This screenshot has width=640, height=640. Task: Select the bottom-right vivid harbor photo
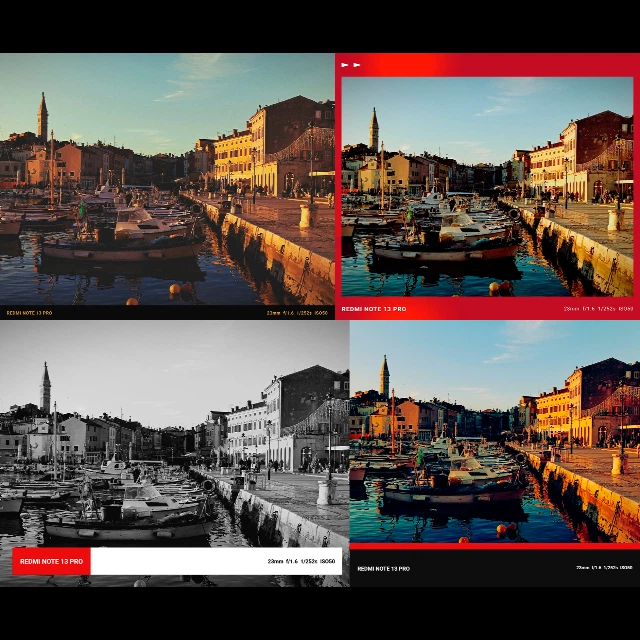coord(495,431)
